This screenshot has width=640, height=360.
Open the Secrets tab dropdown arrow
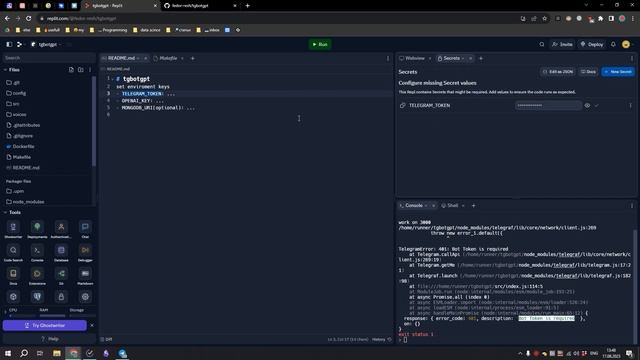[x=463, y=58]
